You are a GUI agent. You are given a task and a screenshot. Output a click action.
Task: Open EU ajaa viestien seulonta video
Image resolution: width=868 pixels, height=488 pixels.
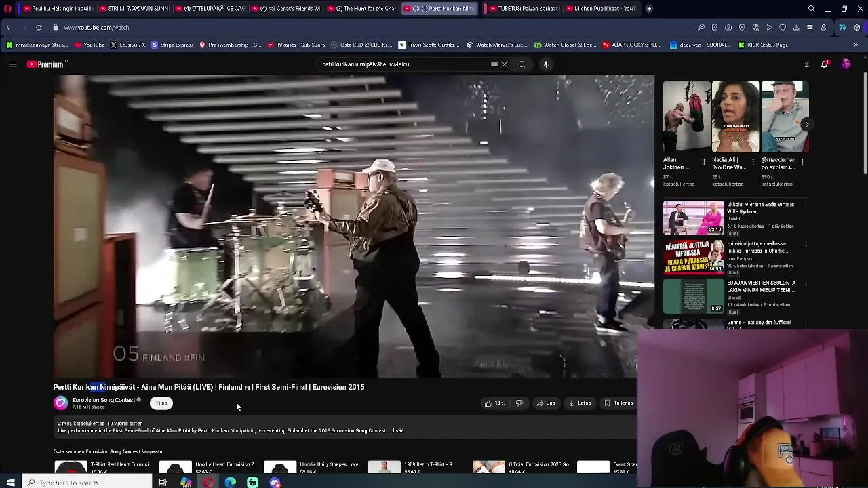pos(694,296)
